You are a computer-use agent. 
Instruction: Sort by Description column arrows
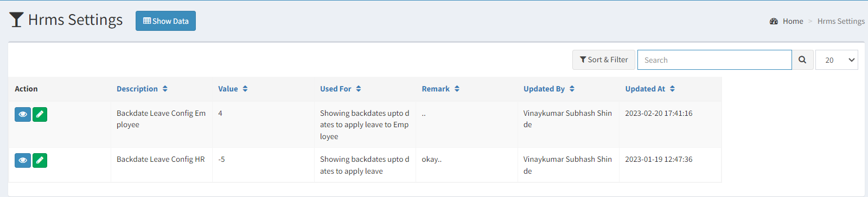(165, 89)
